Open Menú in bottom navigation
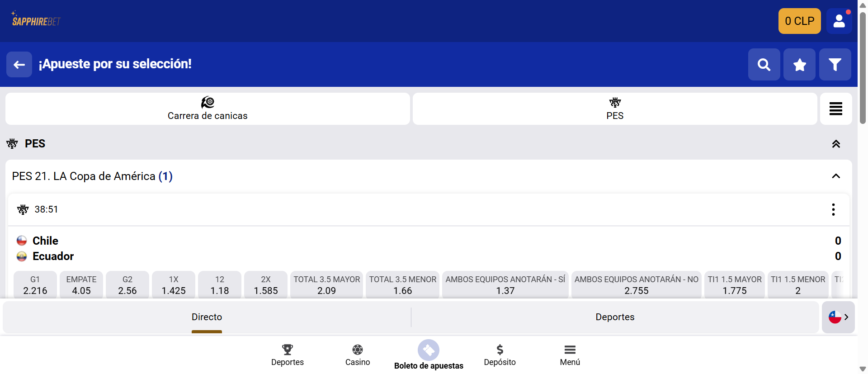Image resolution: width=868 pixels, height=374 pixels. point(570,355)
